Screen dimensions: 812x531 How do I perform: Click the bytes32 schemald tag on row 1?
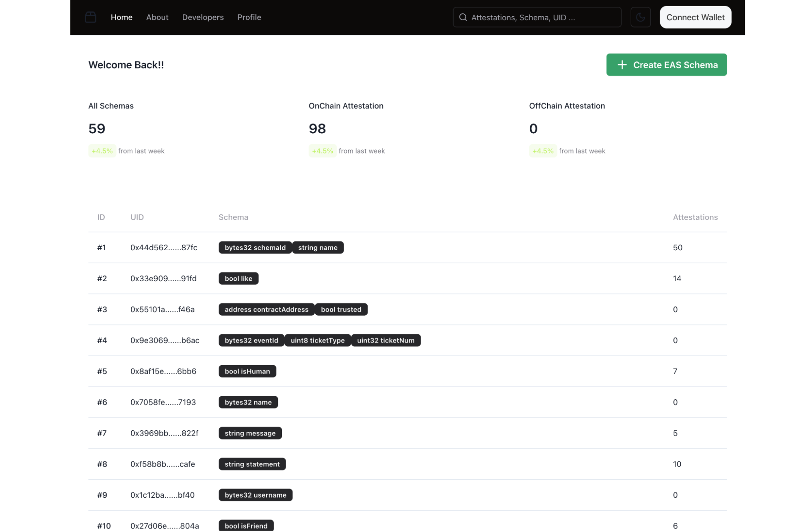point(255,247)
